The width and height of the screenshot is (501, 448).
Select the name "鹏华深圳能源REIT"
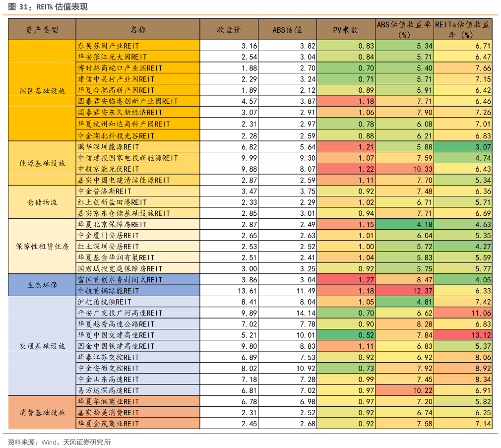pyautogui.click(x=109, y=147)
